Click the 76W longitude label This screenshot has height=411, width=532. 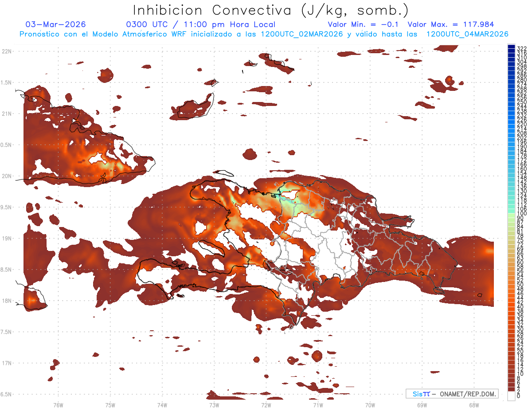click(x=58, y=405)
